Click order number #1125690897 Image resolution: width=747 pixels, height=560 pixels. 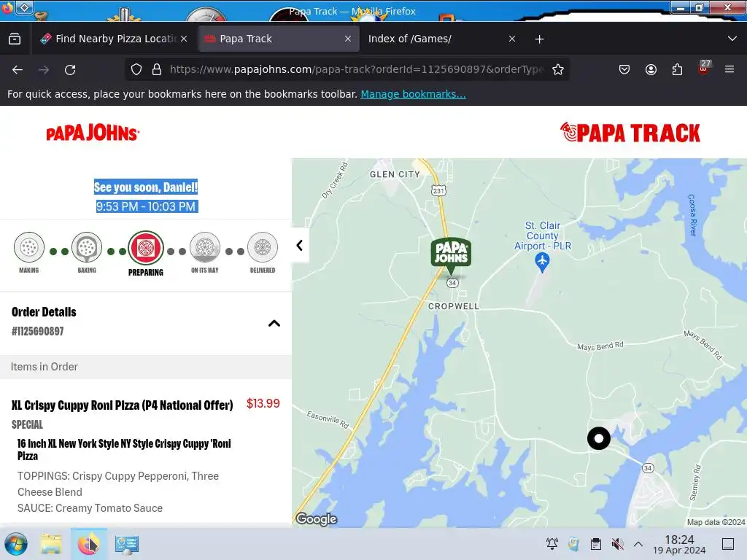[38, 331]
